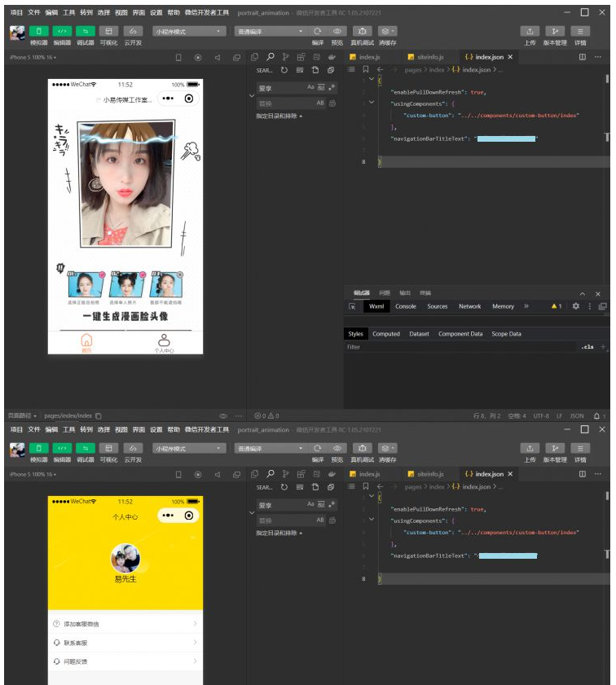The height and width of the screenshot is (685, 616).
Task: Open the 帮助 menu in the lower window
Action: pos(174,430)
